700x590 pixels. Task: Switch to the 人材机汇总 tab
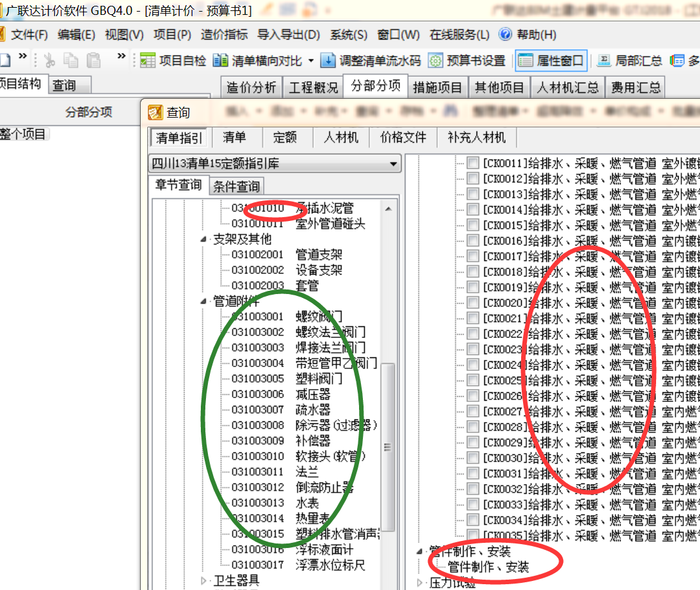[x=568, y=87]
